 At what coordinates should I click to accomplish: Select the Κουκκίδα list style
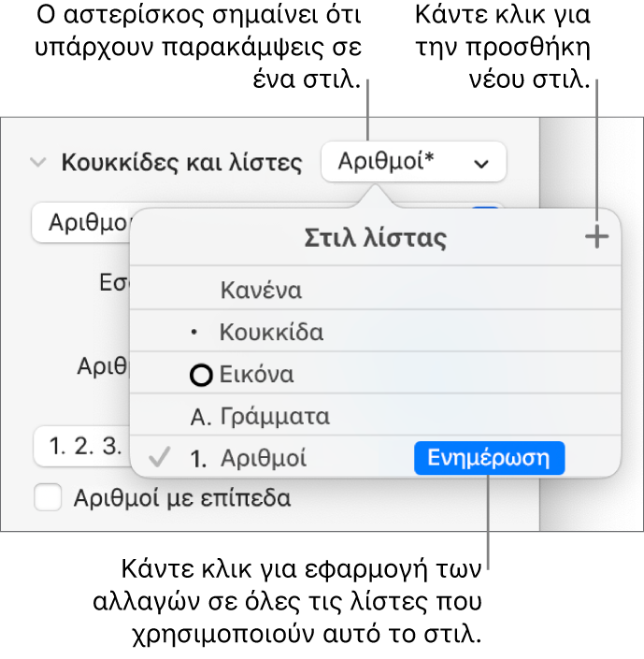coord(375,331)
